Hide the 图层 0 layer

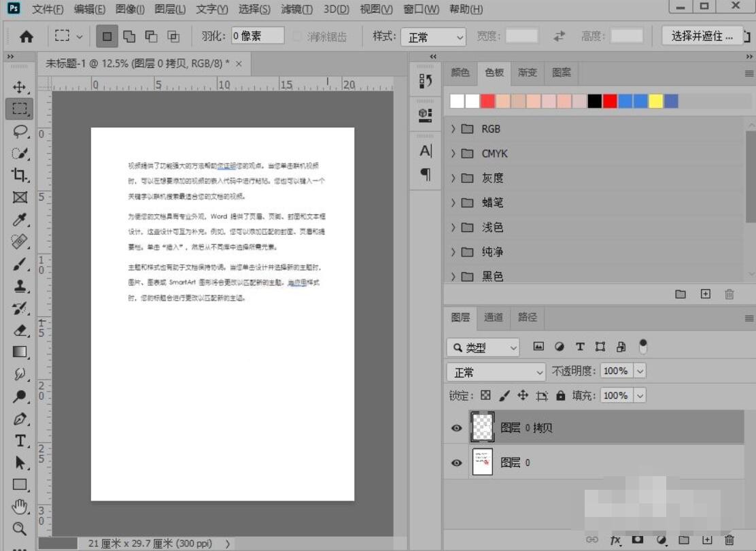pyautogui.click(x=456, y=463)
